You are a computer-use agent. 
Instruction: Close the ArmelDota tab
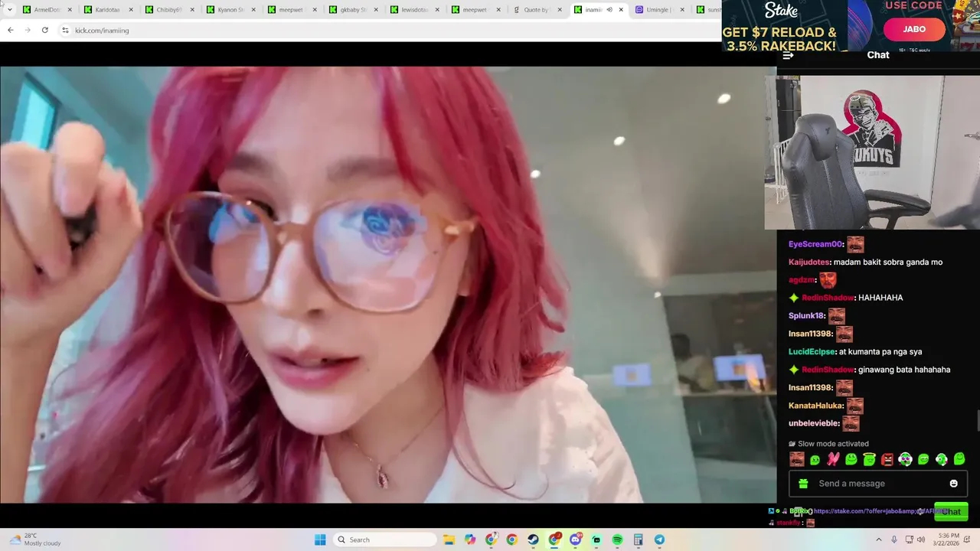pos(70,10)
